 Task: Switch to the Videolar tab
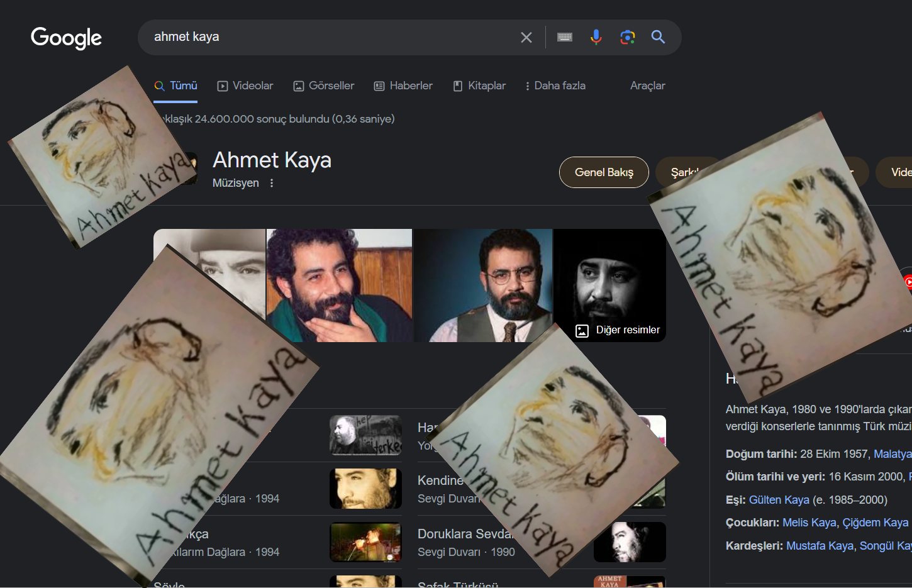coord(245,86)
